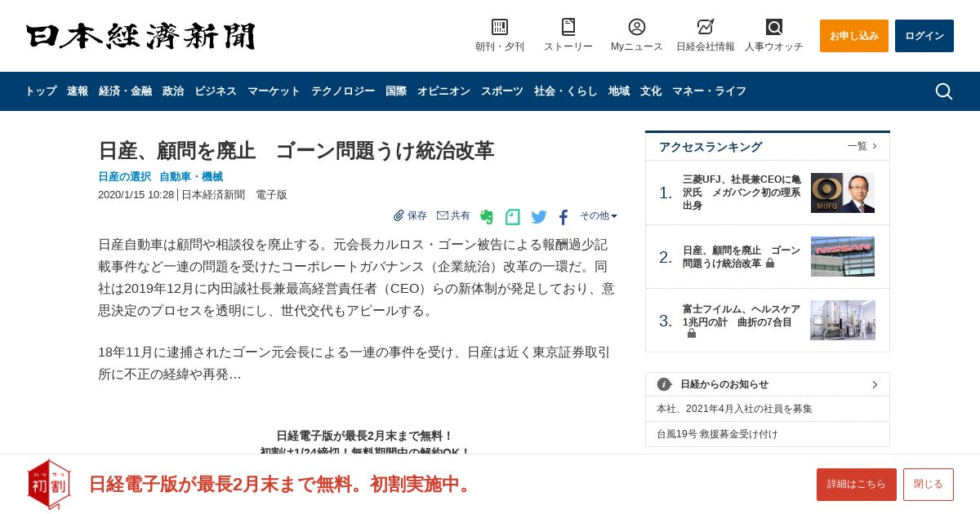Share via the teal note icon
980x514 pixels.
[513, 217]
